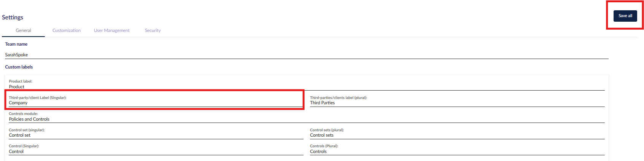The width and height of the screenshot is (644, 161).
Task: Click the Custom labels section heading
Action: pos(19,67)
